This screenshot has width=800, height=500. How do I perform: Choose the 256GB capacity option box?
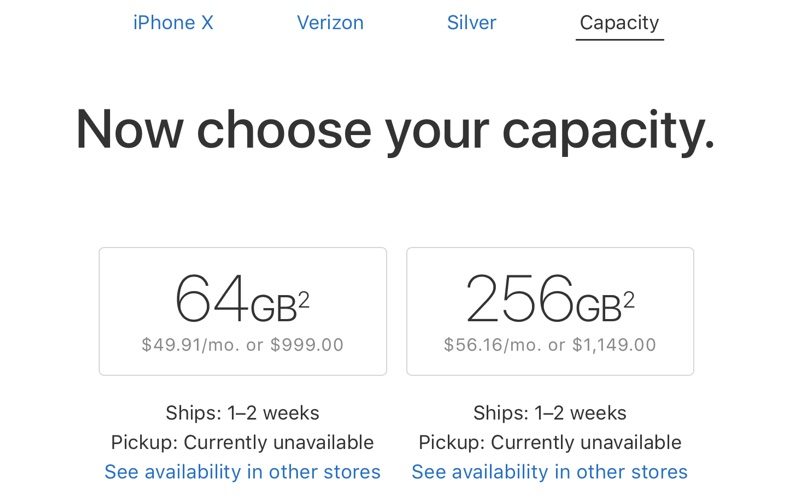click(550, 311)
